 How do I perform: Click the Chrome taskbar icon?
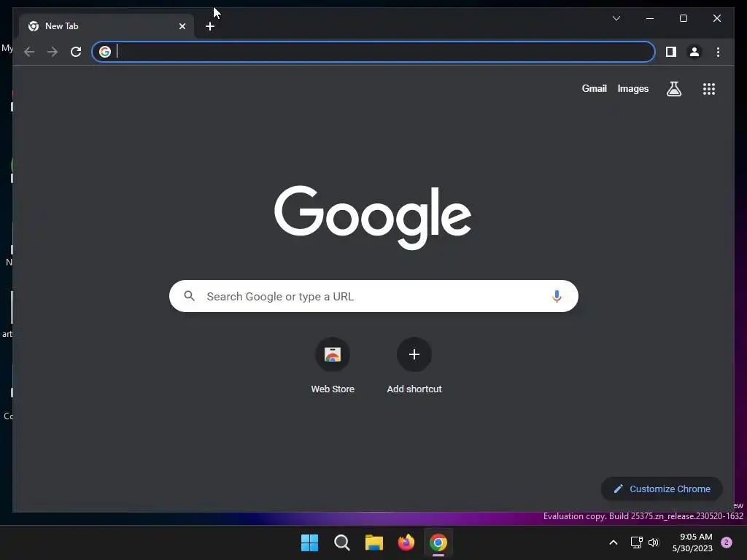pos(438,542)
